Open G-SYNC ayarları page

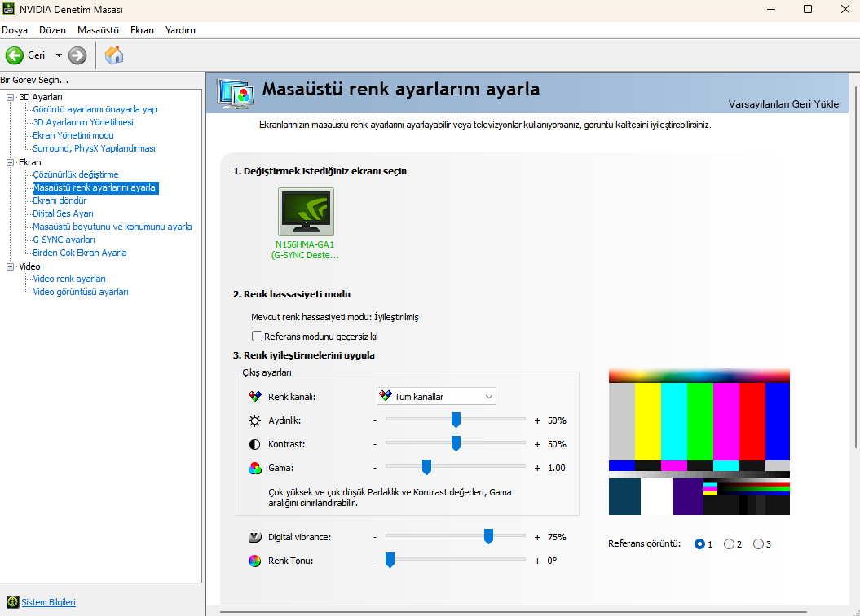(64, 240)
